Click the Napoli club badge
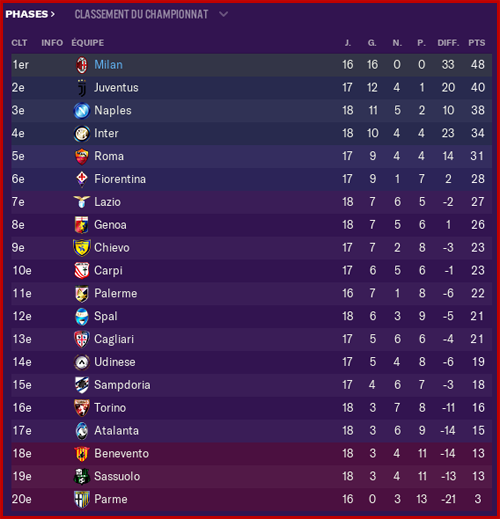The image size is (500, 519). [82, 111]
